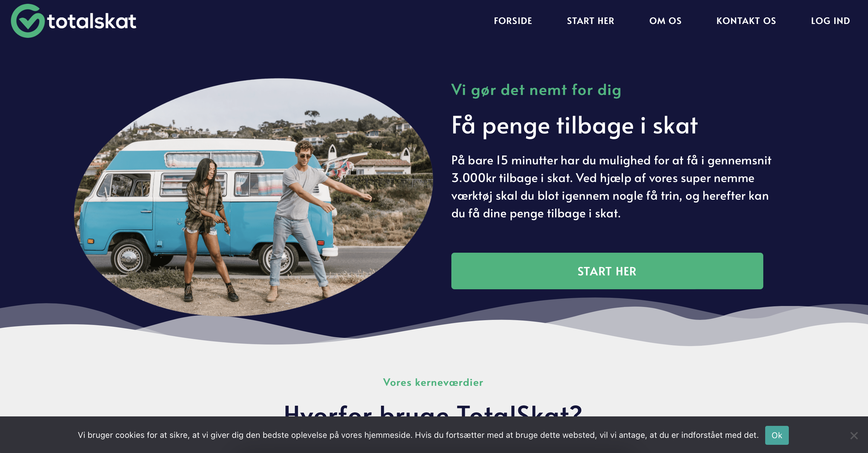The image size is (868, 453).
Task: Click LOG IND in the header
Action: pyautogui.click(x=830, y=21)
